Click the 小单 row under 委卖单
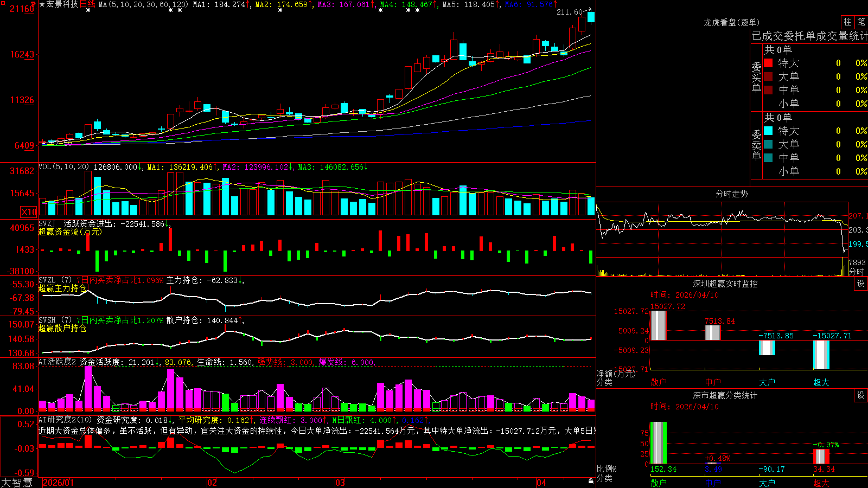The height and width of the screenshot is (488, 868). [x=815, y=171]
